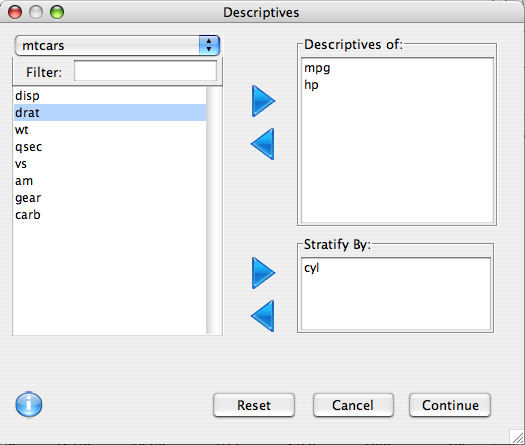Pick the am variable
This screenshot has width=525, height=445.
pos(110,181)
